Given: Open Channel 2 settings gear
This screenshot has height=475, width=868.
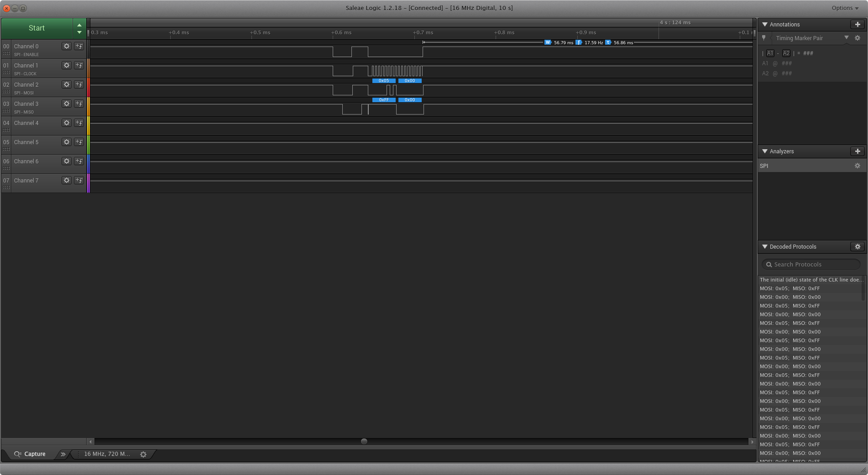Looking at the screenshot, I should pos(67,84).
